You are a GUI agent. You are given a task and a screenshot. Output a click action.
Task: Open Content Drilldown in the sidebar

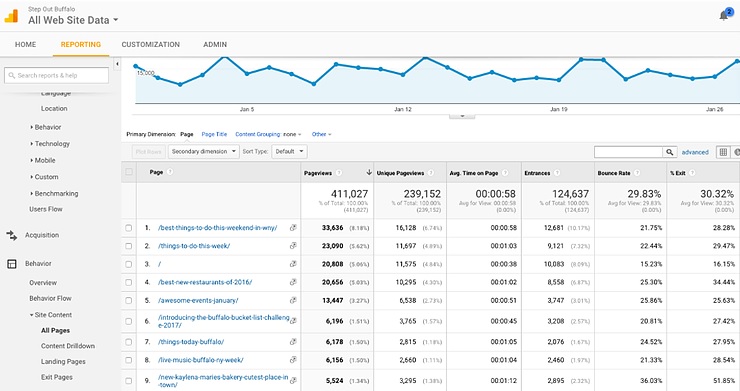(68, 346)
